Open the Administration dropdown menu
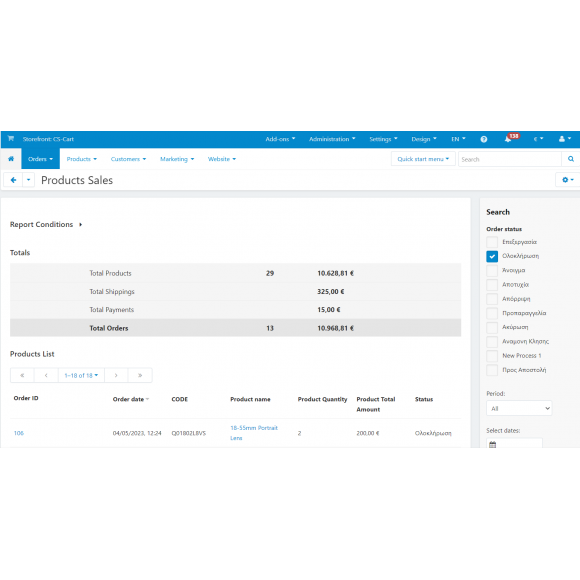The width and height of the screenshot is (580, 580). [332, 139]
